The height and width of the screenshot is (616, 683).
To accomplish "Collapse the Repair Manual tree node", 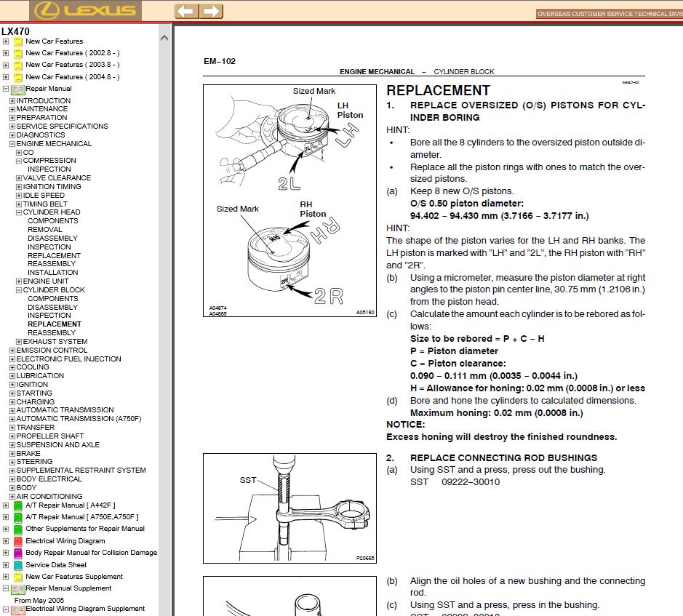I will pyautogui.click(x=6, y=89).
